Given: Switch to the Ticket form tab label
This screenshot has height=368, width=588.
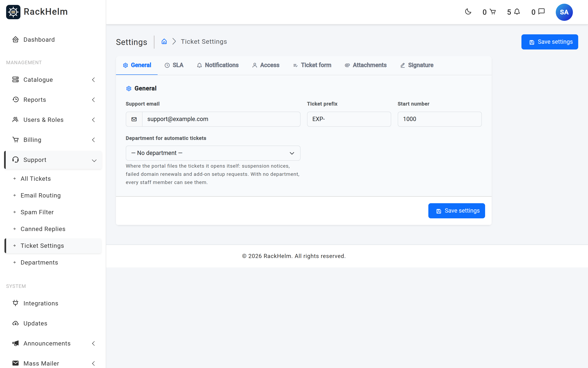Looking at the screenshot, I should click(x=316, y=65).
